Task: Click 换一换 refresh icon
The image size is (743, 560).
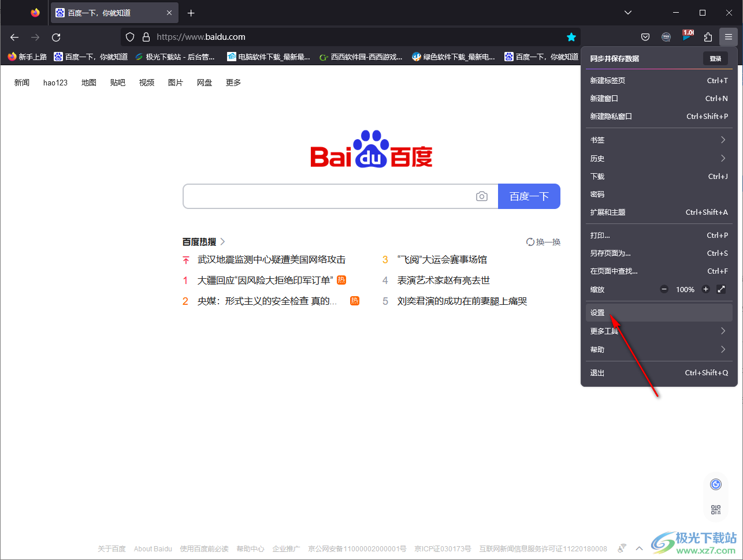Action: click(530, 242)
